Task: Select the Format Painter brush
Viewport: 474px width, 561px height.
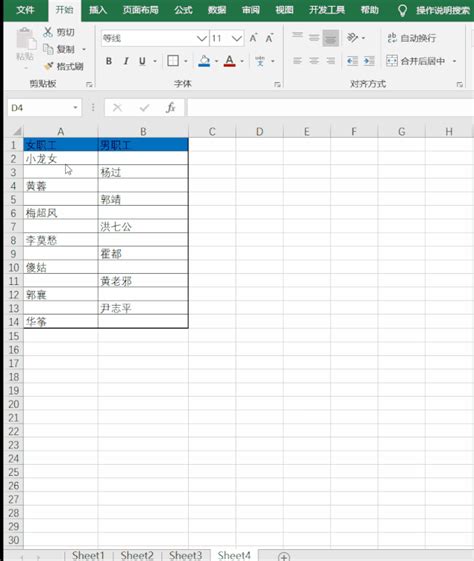Action: click(48, 66)
